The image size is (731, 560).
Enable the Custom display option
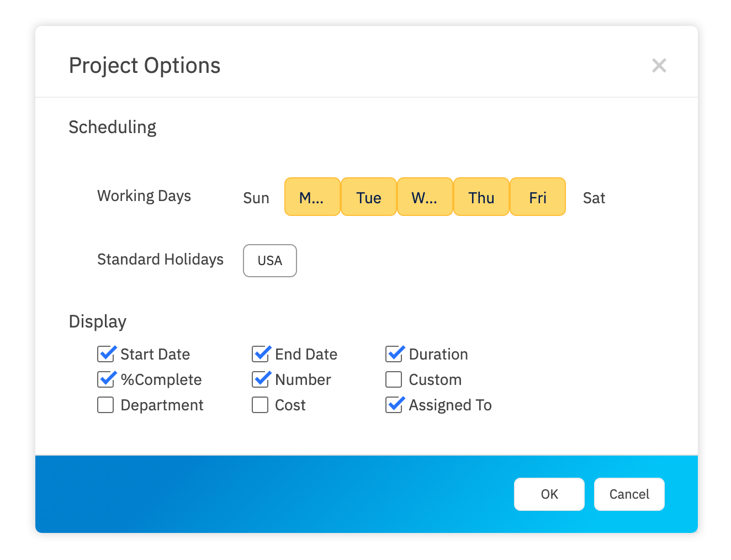pos(393,379)
